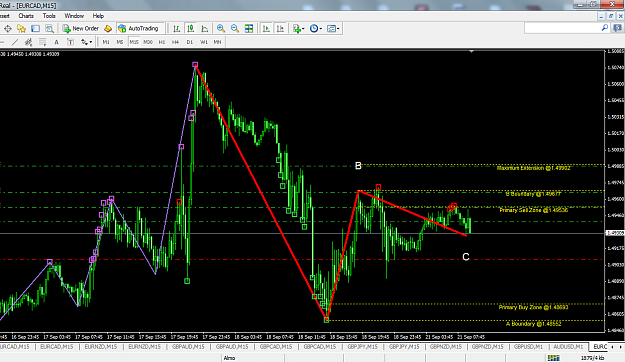Image resolution: width=625 pixels, height=362 pixels.
Task: Click in the toolbar search field
Action: click(562, 28)
